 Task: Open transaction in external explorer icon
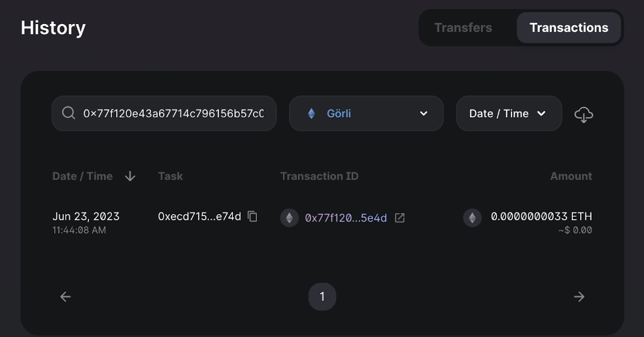tap(400, 218)
